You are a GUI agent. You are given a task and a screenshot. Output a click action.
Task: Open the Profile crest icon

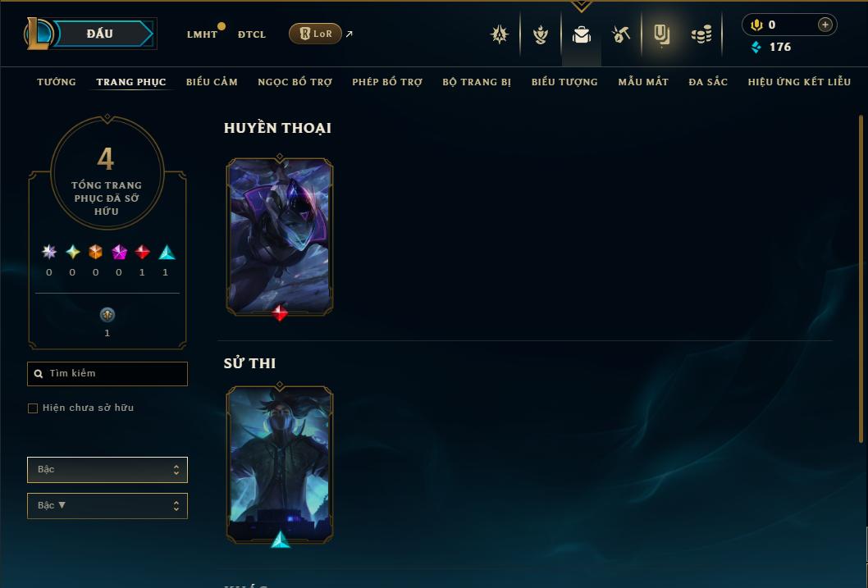pos(500,34)
